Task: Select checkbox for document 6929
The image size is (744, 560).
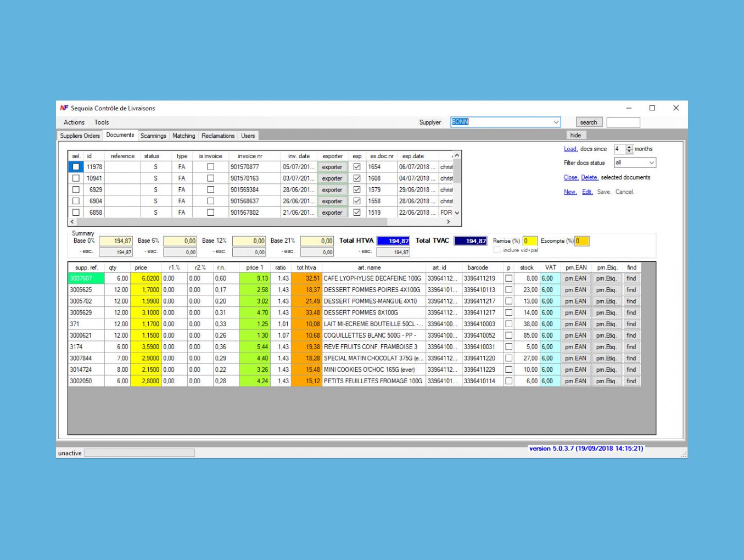Action: [76, 189]
